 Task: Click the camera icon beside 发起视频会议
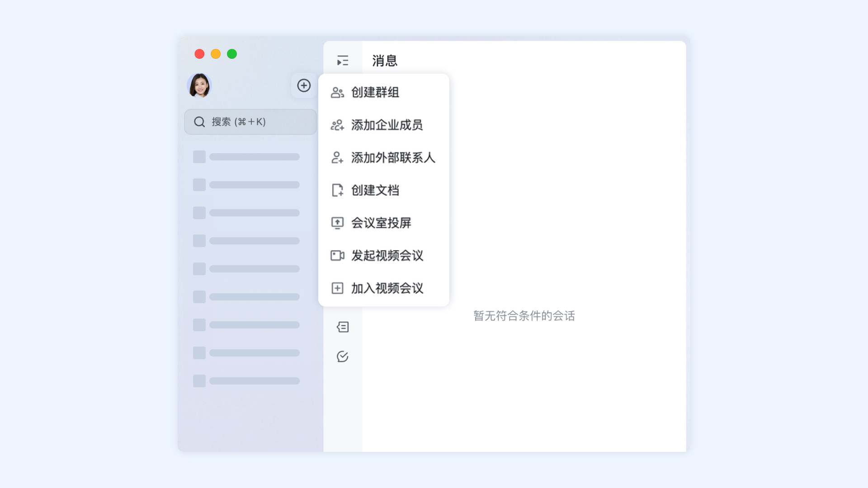[337, 256]
